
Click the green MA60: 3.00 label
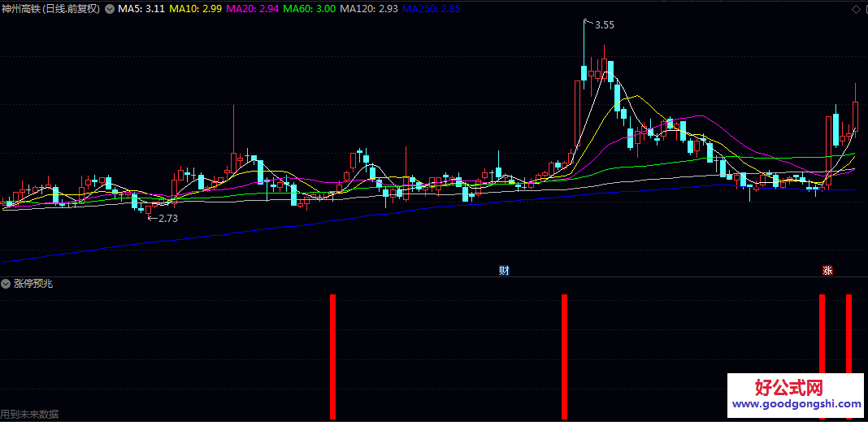(309, 9)
